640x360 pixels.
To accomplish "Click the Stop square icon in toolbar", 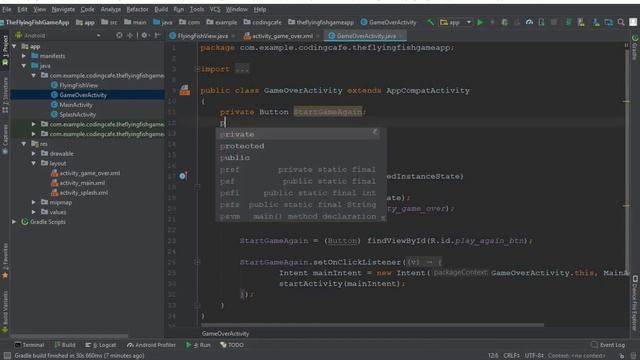I will click(554, 22).
